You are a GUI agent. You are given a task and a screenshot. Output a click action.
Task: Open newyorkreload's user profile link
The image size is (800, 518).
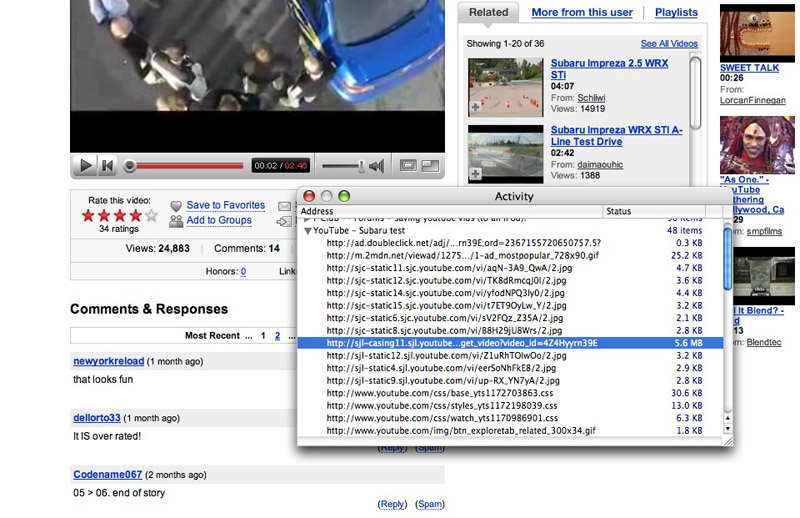point(109,361)
